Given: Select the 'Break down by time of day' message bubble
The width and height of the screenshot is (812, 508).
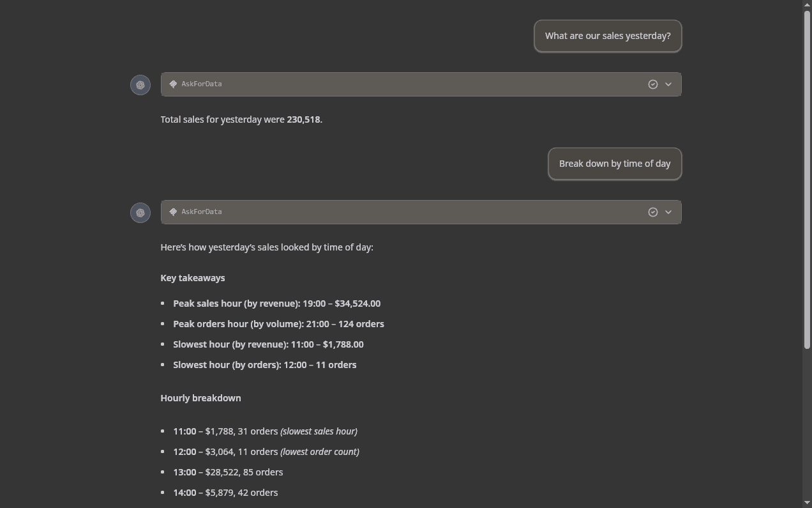Looking at the screenshot, I should [x=614, y=164].
